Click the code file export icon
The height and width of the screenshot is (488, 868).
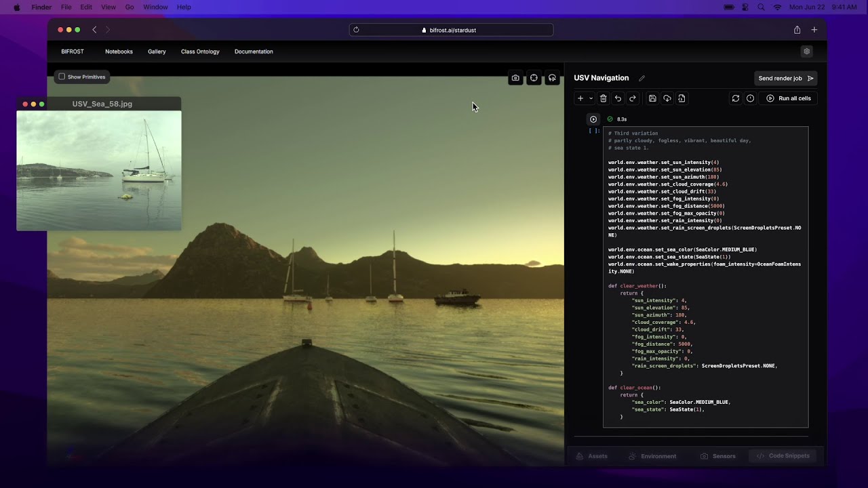pos(682,98)
